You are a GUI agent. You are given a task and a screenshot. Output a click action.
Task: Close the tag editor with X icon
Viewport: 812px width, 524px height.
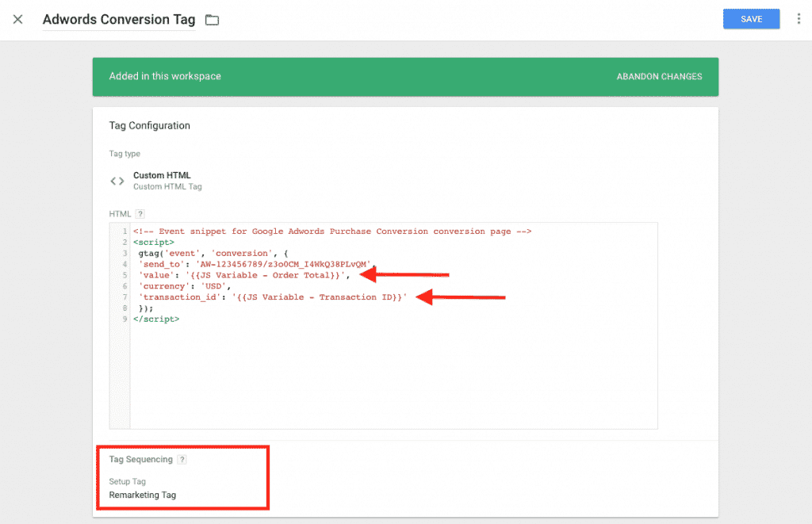[17, 20]
